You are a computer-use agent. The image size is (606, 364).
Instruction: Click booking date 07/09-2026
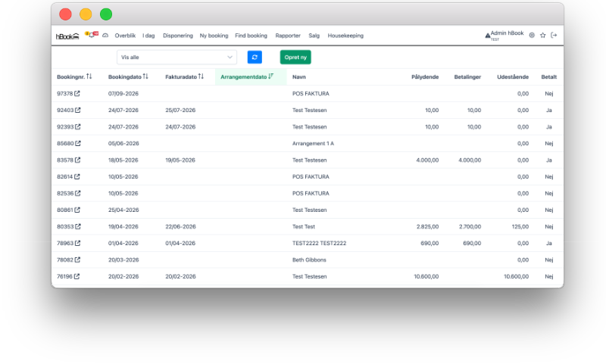123,93
